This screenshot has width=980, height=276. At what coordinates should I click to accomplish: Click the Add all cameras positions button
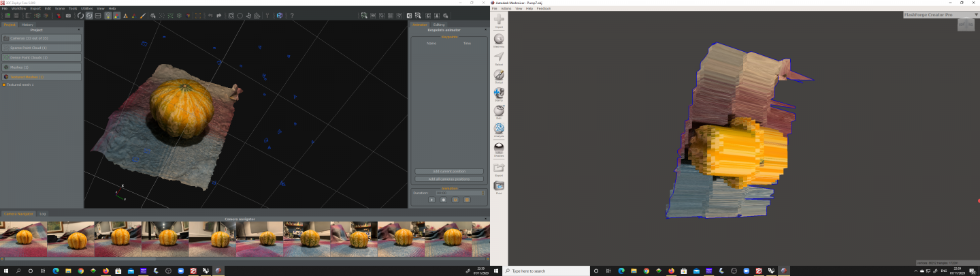coord(449,179)
